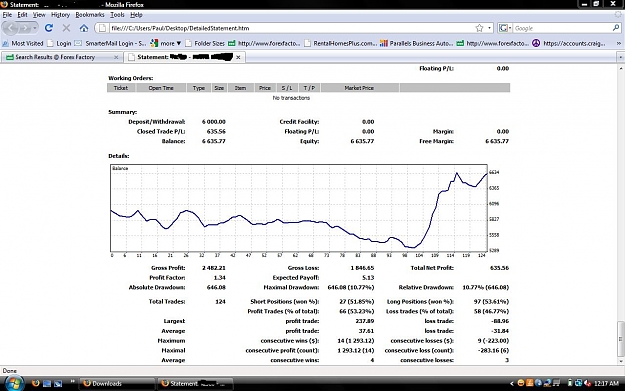Switch to Downloads window in taskbar
Image resolution: width=625 pixels, height=391 pixels.
117,383
